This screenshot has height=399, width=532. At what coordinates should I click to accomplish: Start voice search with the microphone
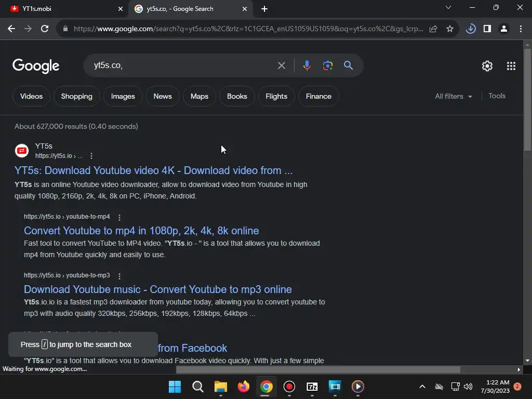click(307, 65)
